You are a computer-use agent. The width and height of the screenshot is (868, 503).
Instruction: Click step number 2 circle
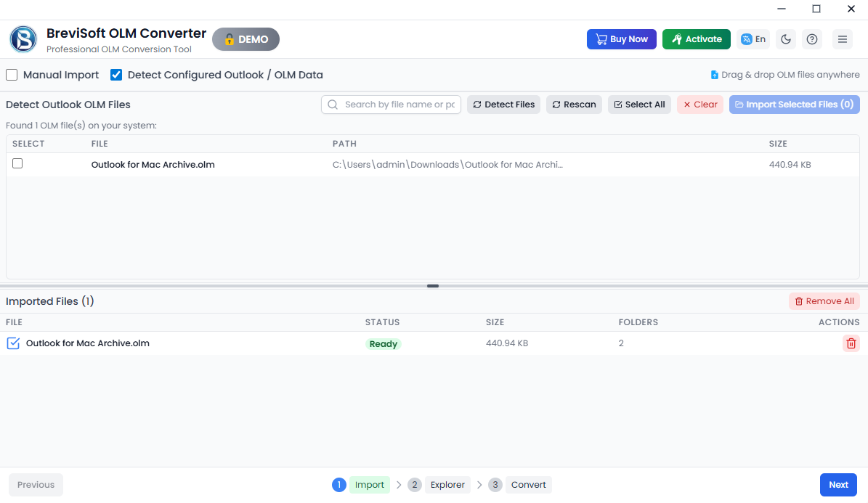(414, 485)
